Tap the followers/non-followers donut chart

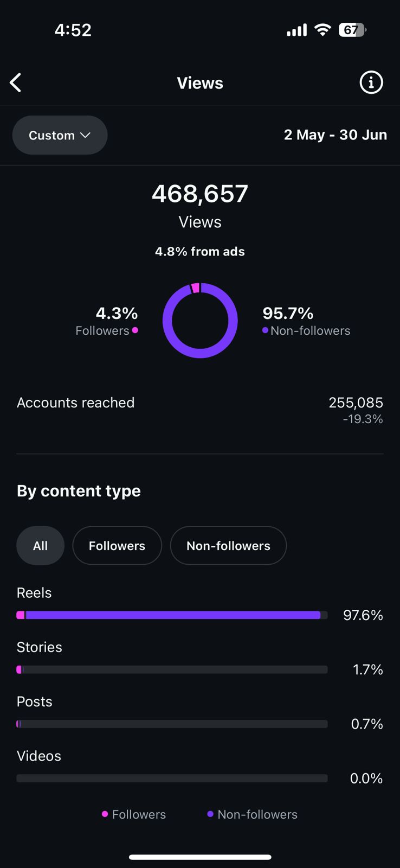[x=200, y=320]
